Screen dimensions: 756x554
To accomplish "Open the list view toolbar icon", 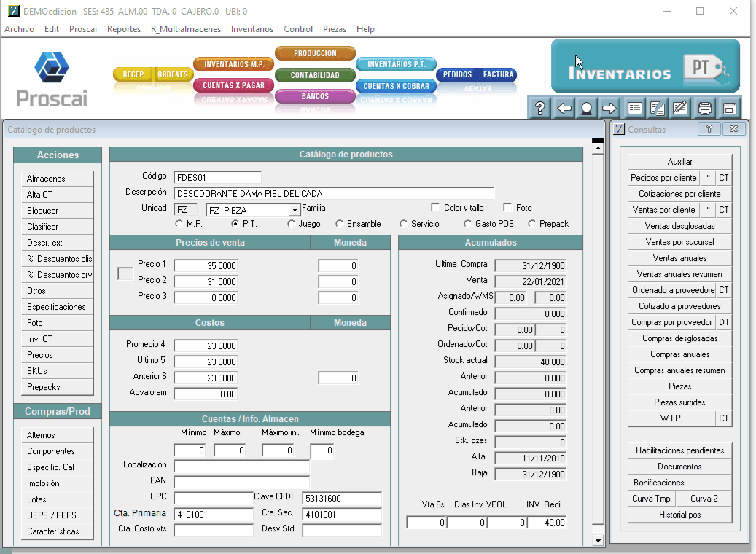I will [x=634, y=108].
